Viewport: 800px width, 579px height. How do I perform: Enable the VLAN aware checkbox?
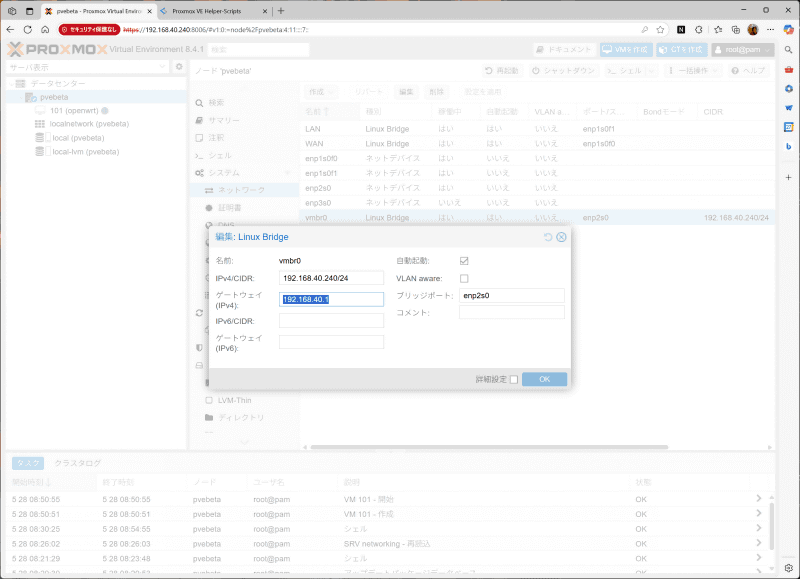[464, 278]
